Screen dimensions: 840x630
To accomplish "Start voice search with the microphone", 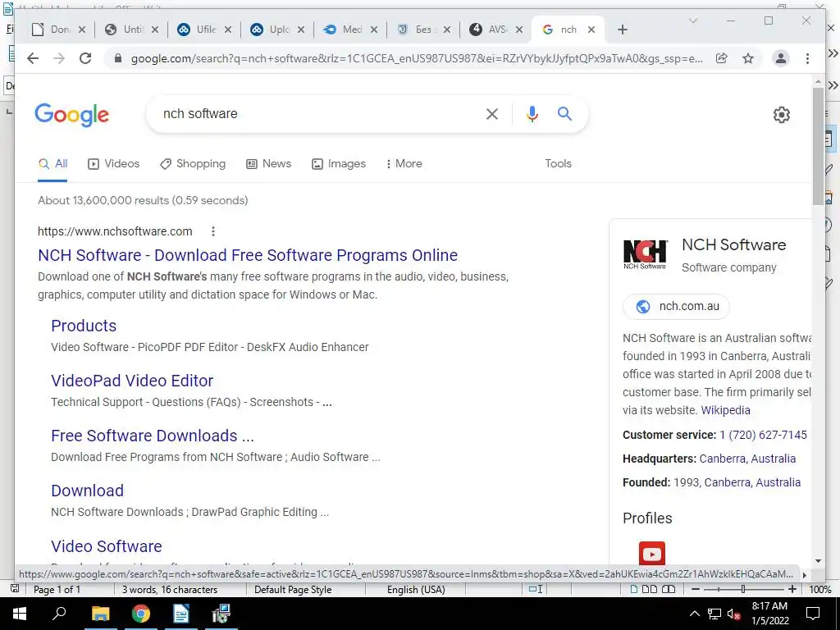I will pos(532,113).
